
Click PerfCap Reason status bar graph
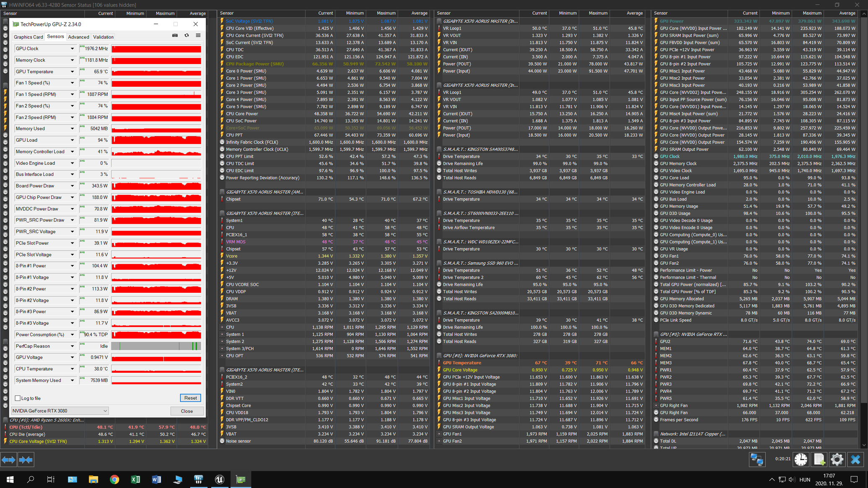coord(156,346)
